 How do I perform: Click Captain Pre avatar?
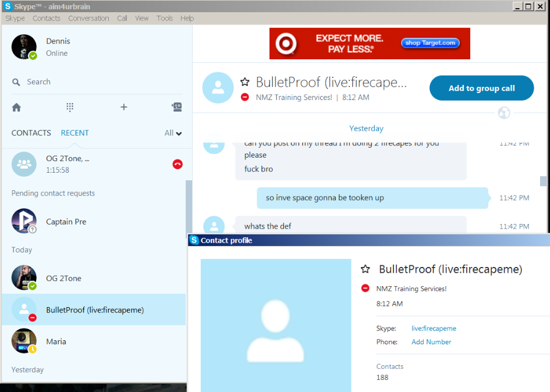click(x=24, y=221)
